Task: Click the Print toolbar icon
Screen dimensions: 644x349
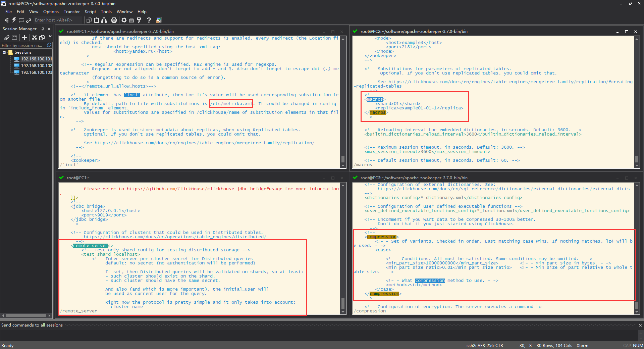Action: (x=114, y=20)
